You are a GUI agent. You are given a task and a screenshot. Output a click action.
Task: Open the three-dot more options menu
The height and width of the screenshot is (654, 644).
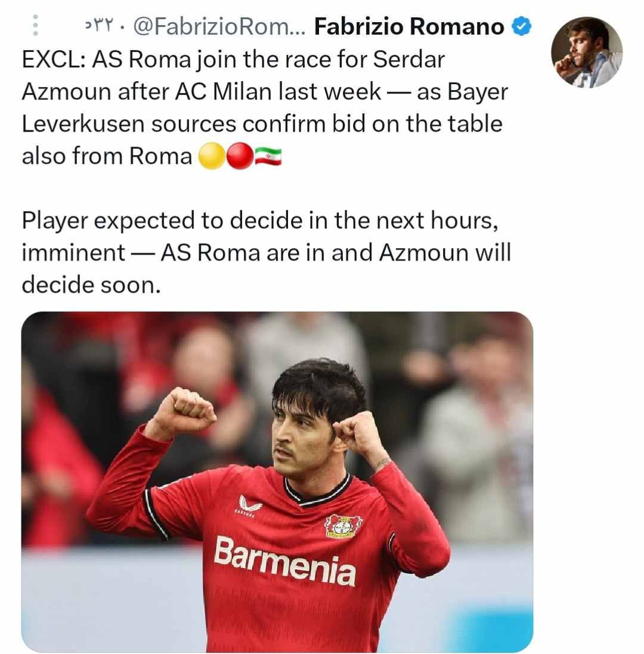point(35,26)
